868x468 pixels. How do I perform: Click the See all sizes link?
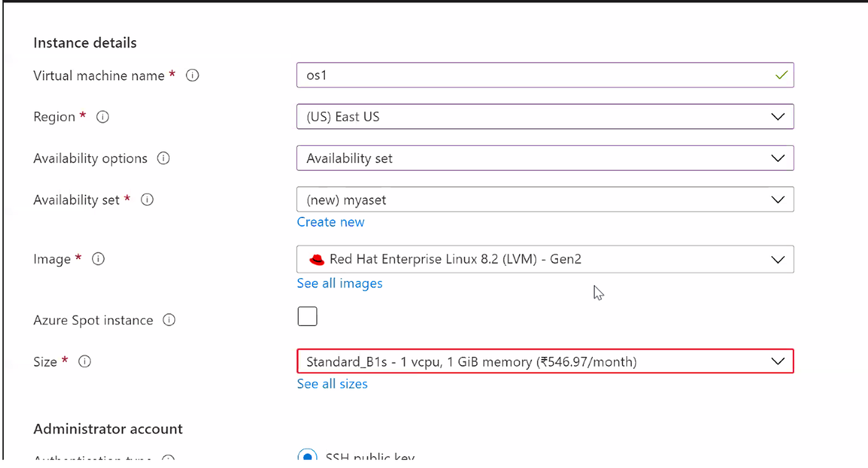click(x=332, y=384)
